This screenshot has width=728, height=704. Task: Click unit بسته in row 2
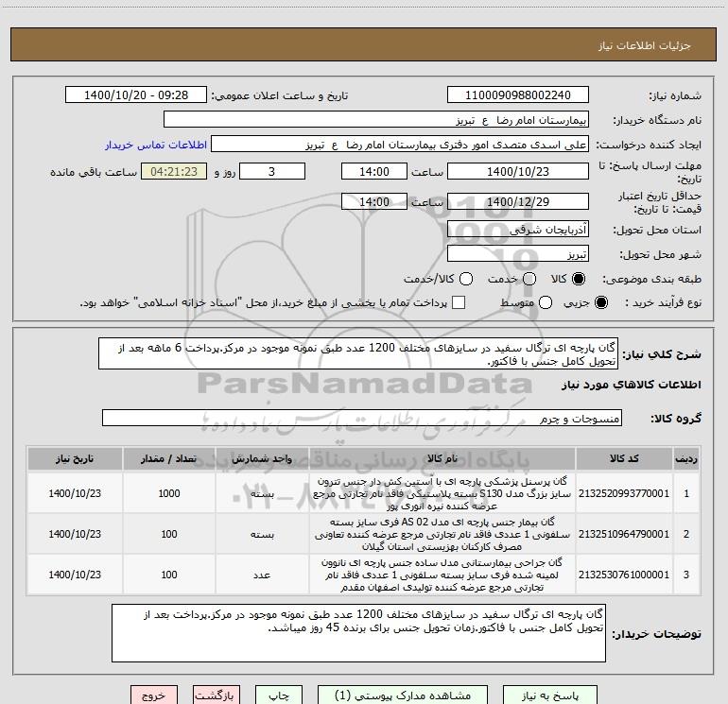pos(262,535)
